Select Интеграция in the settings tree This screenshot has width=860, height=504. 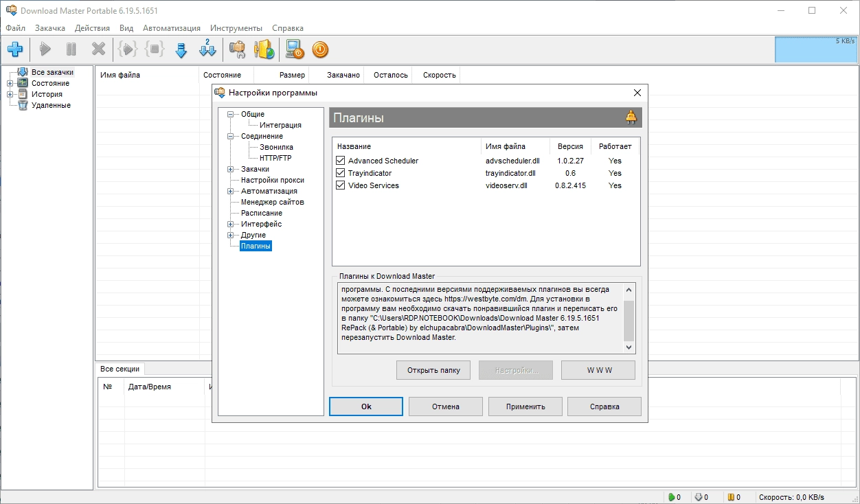pyautogui.click(x=280, y=125)
